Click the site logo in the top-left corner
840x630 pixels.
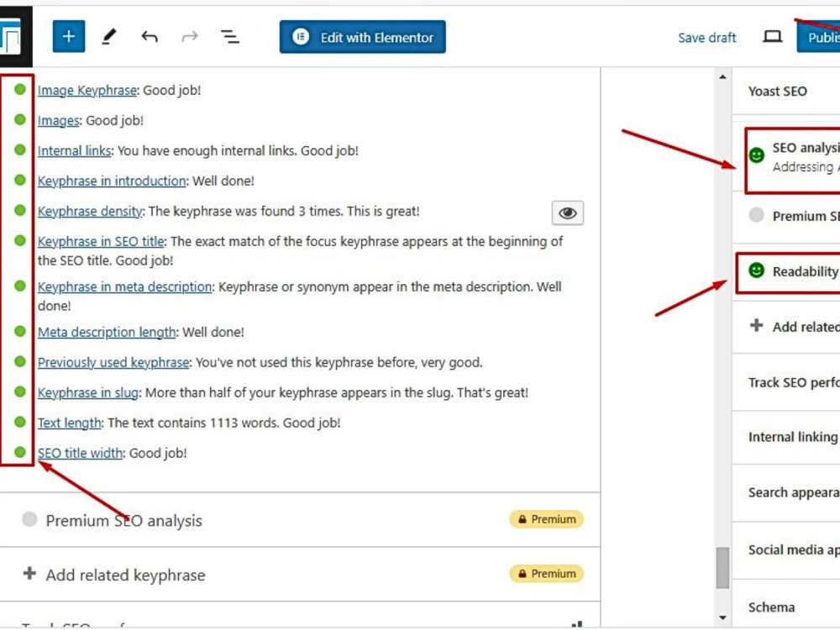[x=11, y=36]
